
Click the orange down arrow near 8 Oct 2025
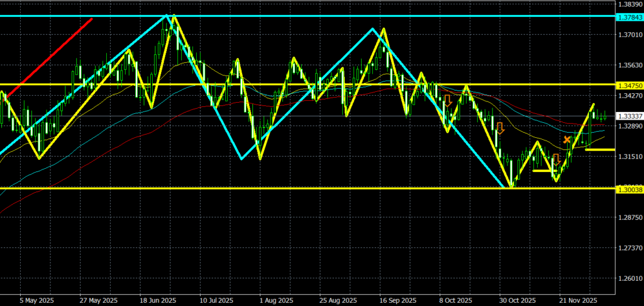click(x=448, y=99)
